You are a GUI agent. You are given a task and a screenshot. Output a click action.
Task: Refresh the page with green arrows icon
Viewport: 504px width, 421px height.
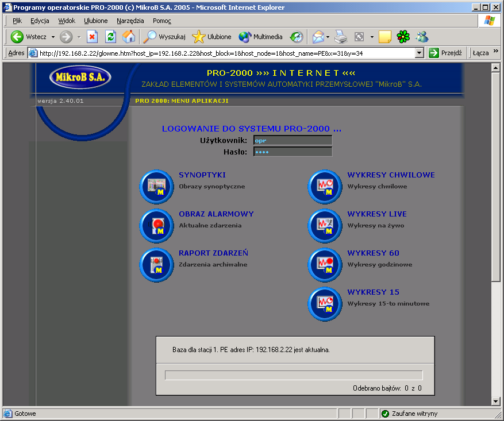tap(110, 37)
